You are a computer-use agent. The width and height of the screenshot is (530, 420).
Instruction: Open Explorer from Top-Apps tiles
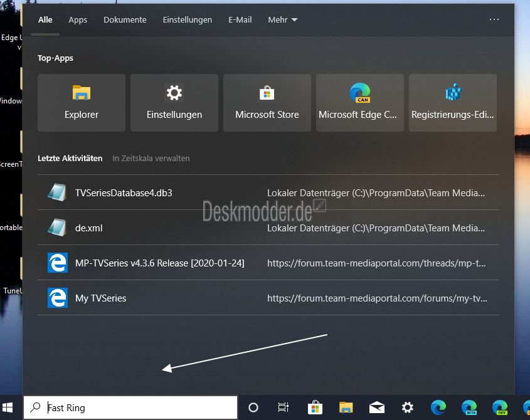click(82, 103)
